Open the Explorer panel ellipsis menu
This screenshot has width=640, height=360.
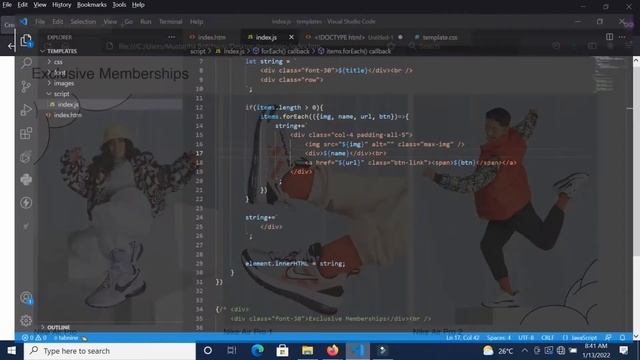click(x=171, y=37)
